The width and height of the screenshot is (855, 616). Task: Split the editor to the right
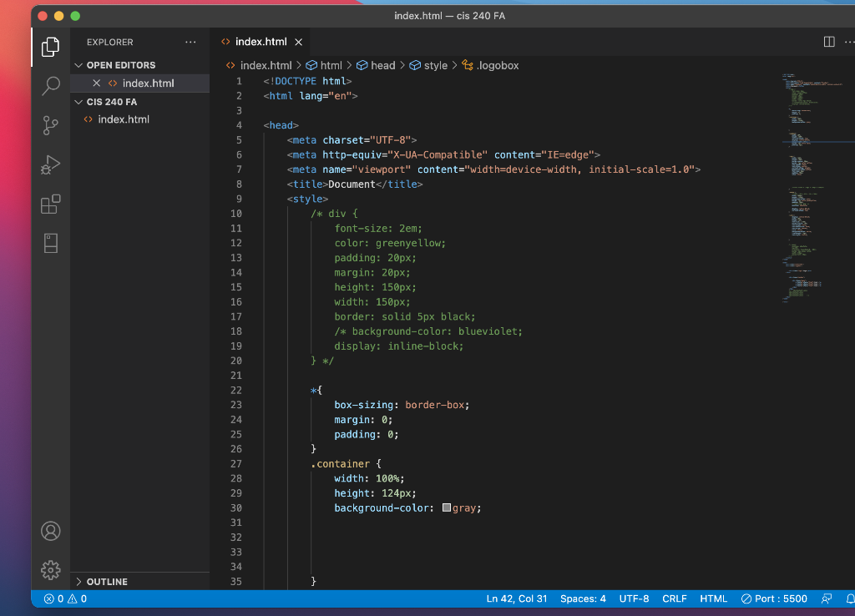pyautogui.click(x=829, y=42)
